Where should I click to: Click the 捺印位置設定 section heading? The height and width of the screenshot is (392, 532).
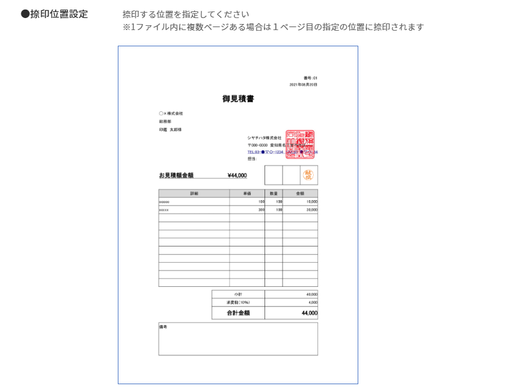coord(54,14)
